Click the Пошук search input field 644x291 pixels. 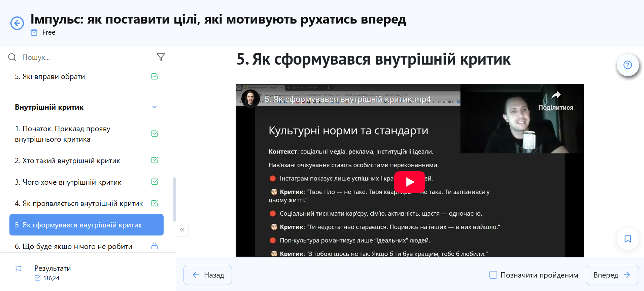(x=84, y=57)
